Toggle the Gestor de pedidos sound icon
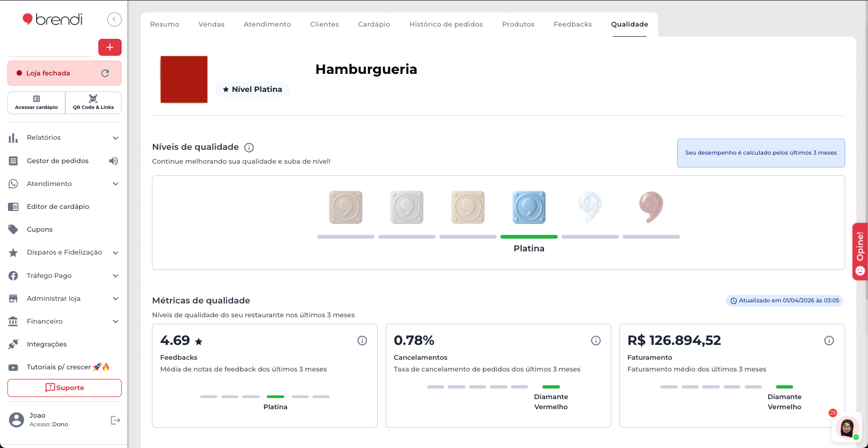 pyautogui.click(x=114, y=161)
